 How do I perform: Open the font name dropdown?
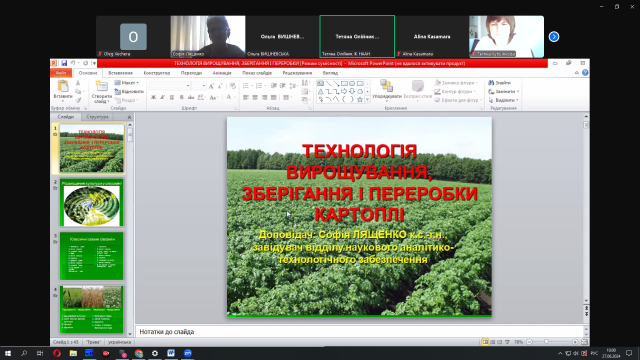pos(188,86)
